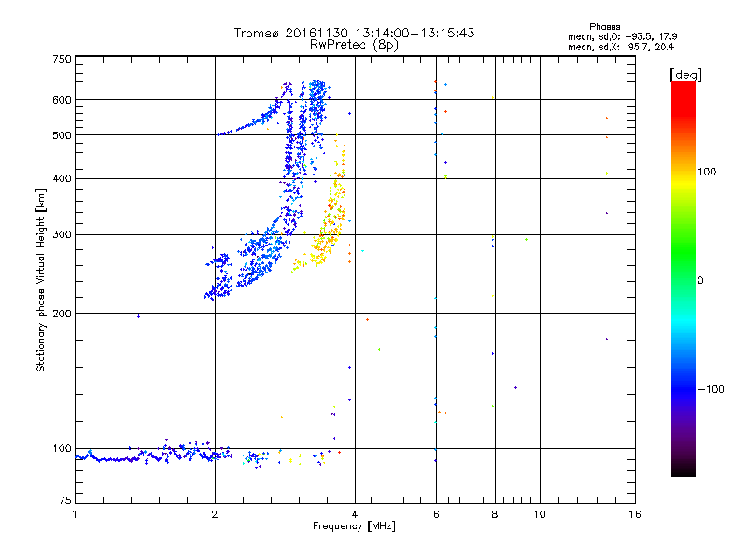The image size is (747, 560).
Task: Click the x-axis tick '16'
Action: [x=635, y=514]
